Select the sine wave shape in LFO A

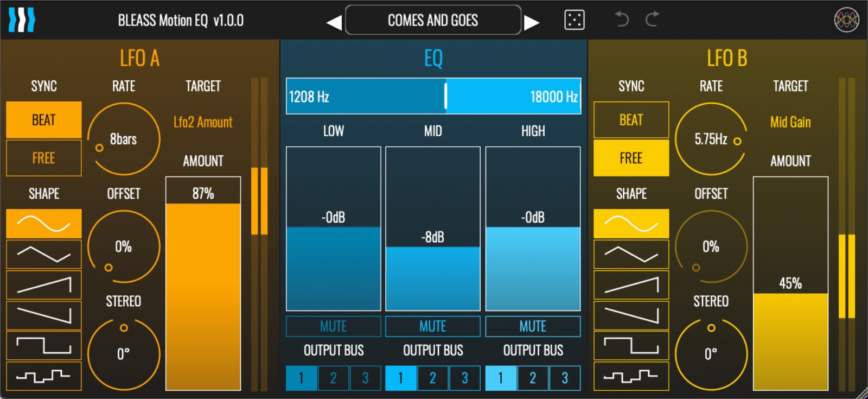(x=43, y=224)
